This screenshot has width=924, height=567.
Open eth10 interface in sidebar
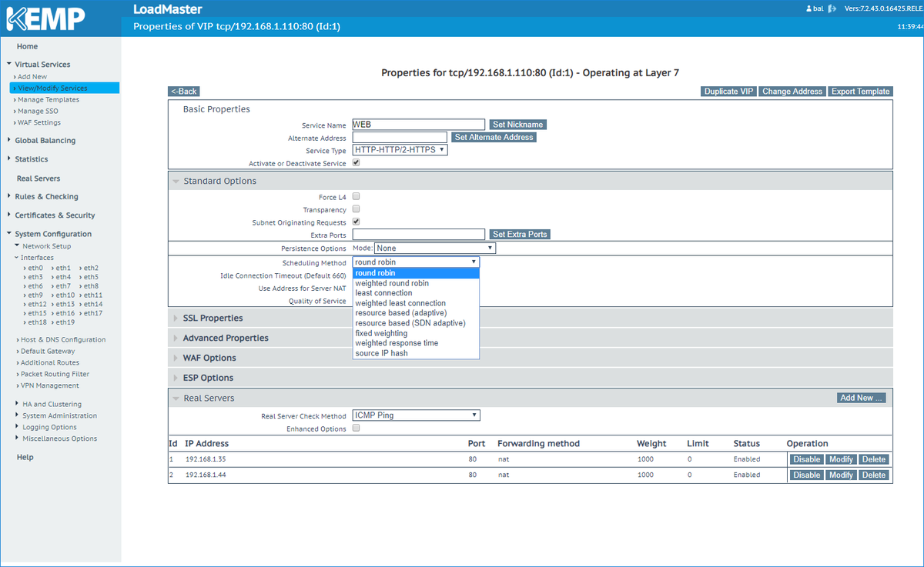pos(65,295)
